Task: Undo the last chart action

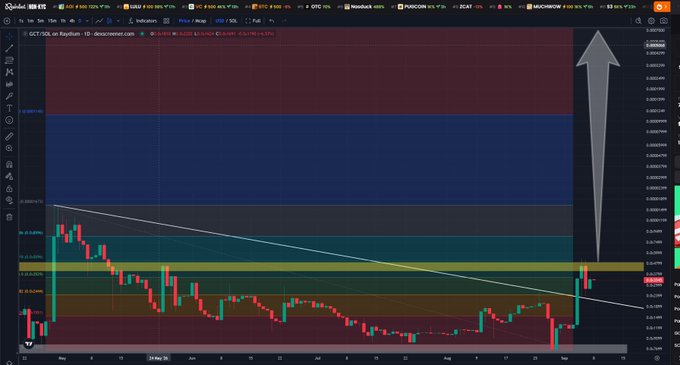Action: pos(271,21)
